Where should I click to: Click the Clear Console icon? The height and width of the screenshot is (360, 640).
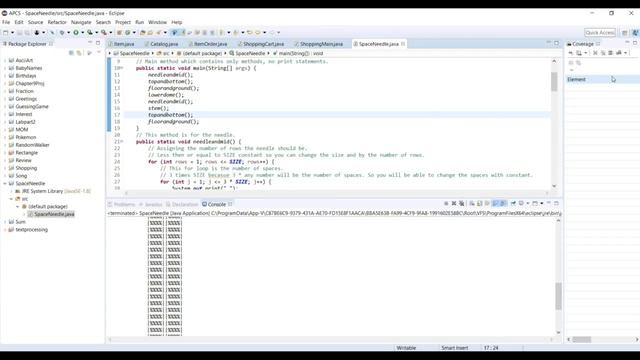point(472,203)
